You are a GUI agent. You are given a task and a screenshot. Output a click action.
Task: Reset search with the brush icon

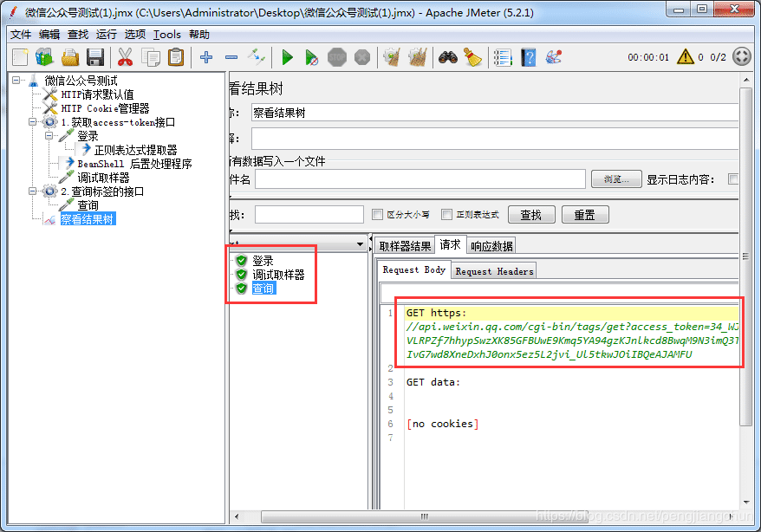click(472, 57)
